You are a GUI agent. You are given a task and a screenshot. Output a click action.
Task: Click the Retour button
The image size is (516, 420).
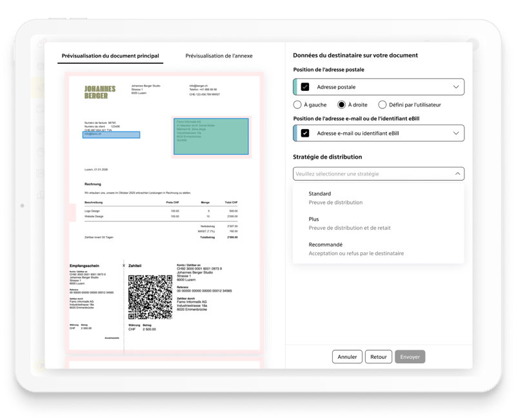(x=379, y=357)
